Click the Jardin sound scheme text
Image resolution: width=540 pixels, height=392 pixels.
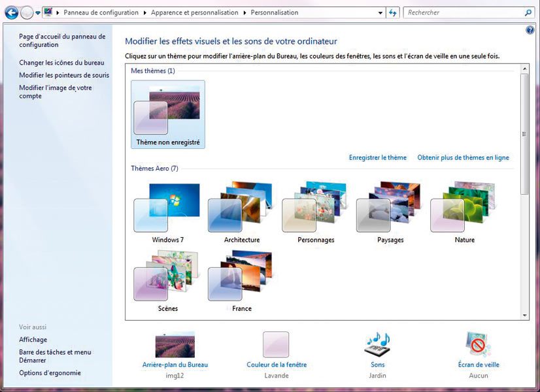[x=377, y=376]
